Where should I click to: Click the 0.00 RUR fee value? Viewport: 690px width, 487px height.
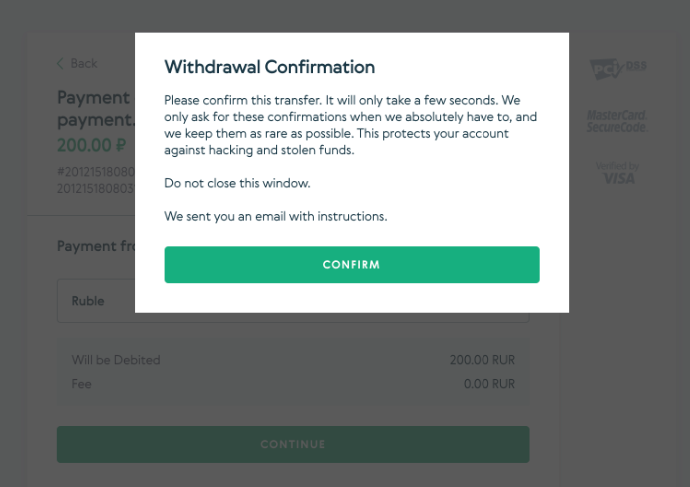(489, 384)
